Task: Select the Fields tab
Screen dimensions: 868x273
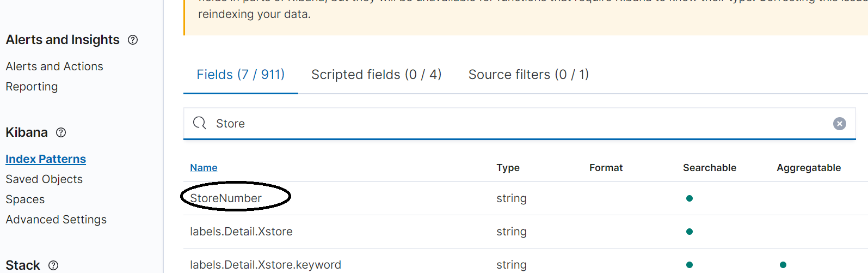Action: (241, 75)
